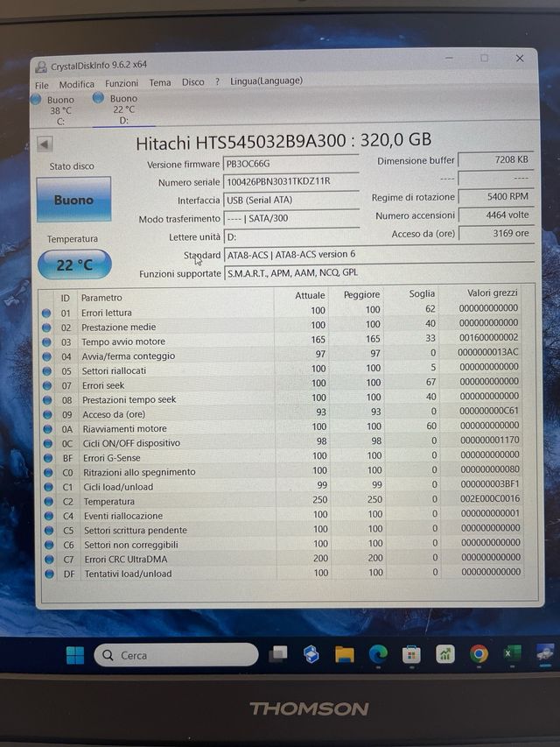Click the status dot for Avvia/ferma conteggio

(46, 356)
